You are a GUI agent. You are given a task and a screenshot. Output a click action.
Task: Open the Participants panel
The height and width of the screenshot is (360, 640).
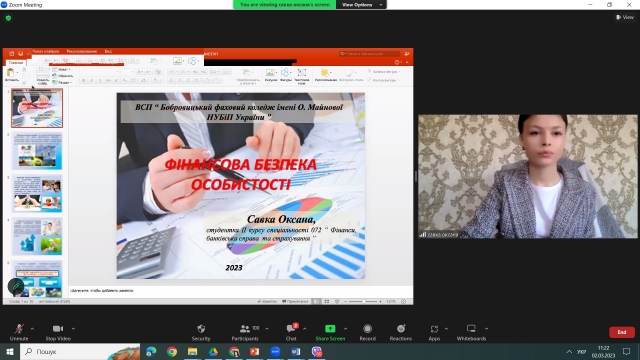coord(245,332)
